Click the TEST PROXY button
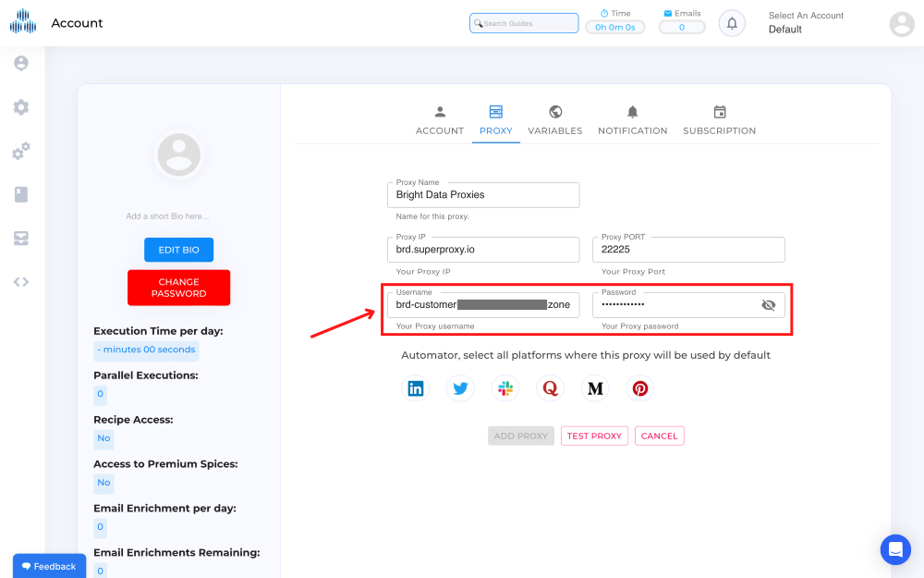924x578 pixels. pos(594,436)
